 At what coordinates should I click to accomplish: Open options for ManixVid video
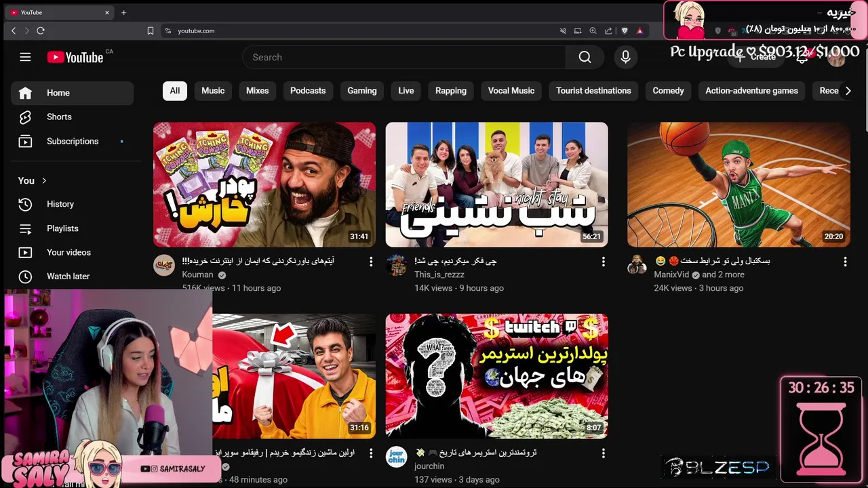click(x=845, y=262)
